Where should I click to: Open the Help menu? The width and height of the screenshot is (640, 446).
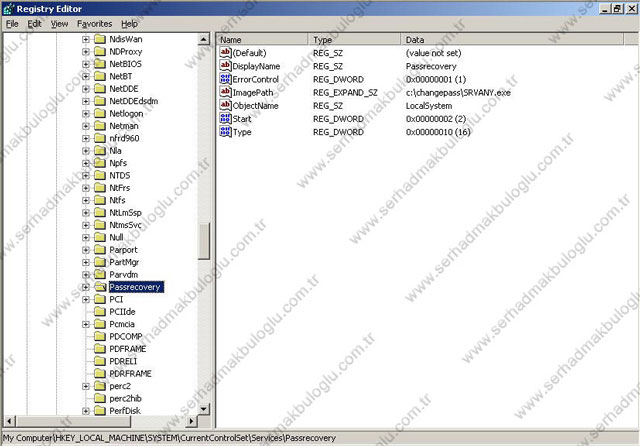129,24
